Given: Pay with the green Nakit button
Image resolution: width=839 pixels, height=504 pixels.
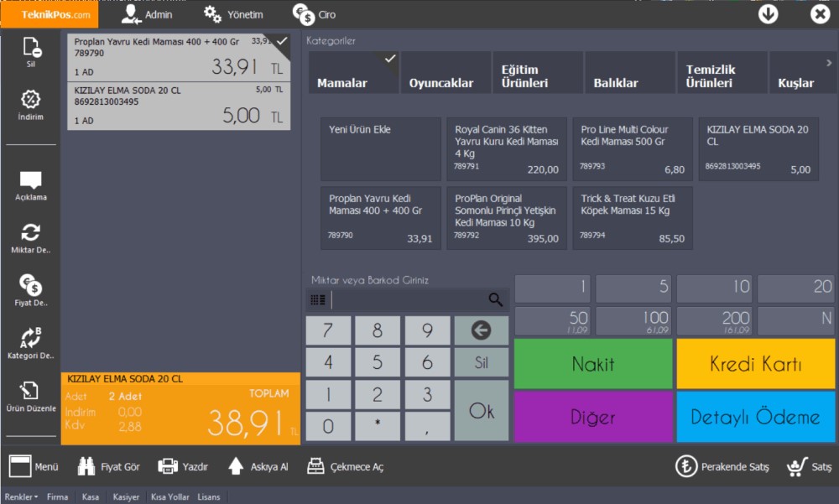Looking at the screenshot, I should [593, 364].
